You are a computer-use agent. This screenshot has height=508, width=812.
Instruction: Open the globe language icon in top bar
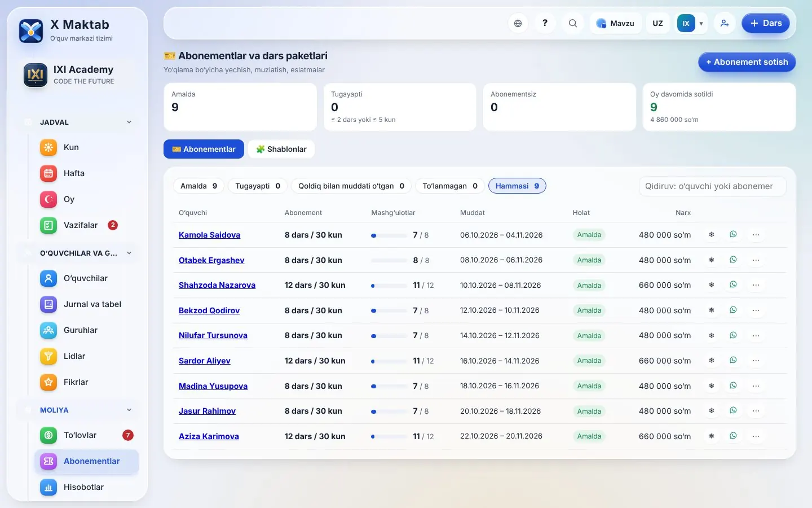pyautogui.click(x=518, y=23)
